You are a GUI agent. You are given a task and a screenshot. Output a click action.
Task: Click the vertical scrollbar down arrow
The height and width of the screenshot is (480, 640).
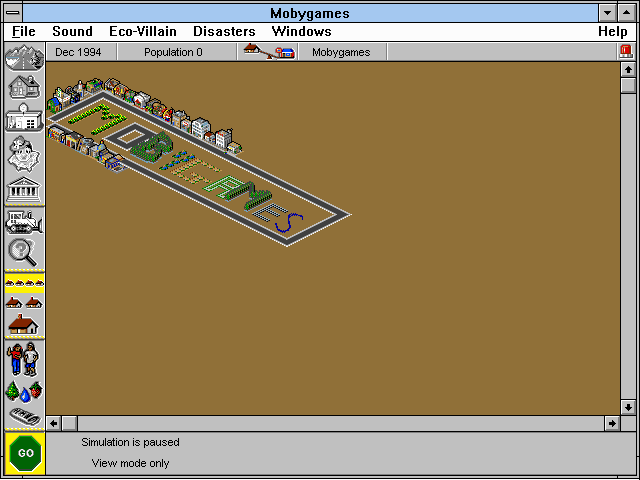point(628,407)
